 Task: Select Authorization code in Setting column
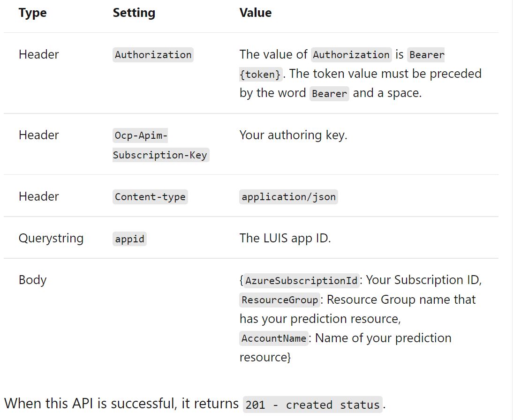153,55
